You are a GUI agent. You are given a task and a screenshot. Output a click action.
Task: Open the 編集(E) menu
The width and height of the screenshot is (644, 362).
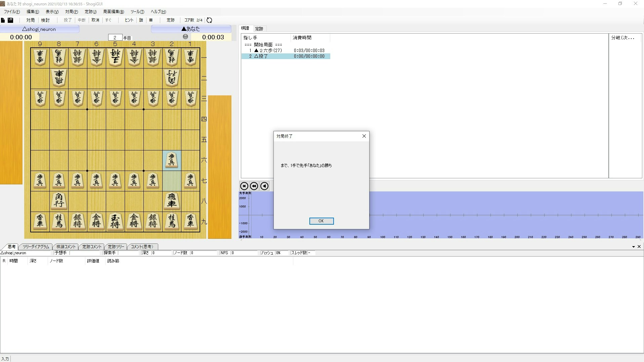coord(33,12)
